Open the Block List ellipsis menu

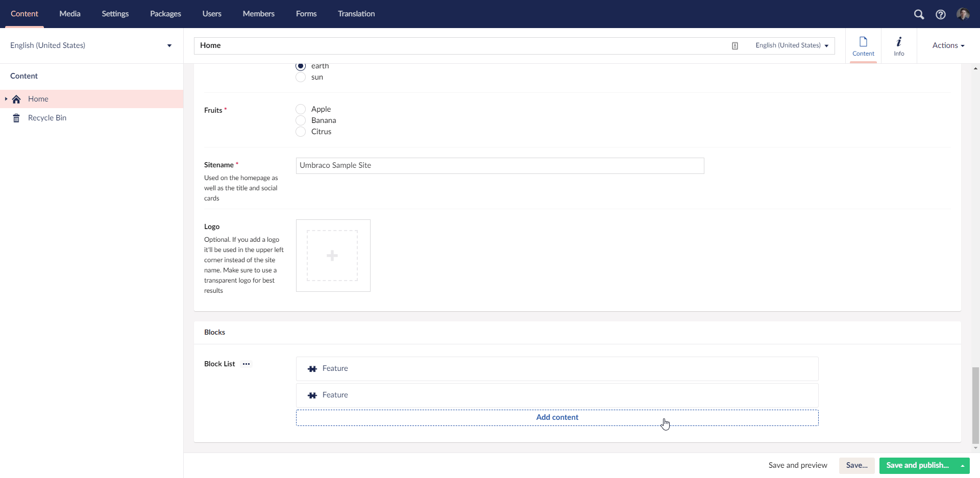click(246, 364)
